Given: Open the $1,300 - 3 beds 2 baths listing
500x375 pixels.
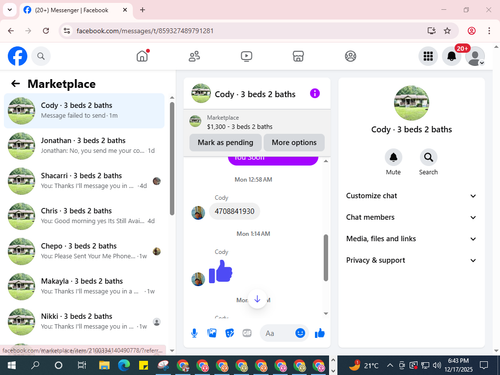Looking at the screenshot, I should [240, 127].
